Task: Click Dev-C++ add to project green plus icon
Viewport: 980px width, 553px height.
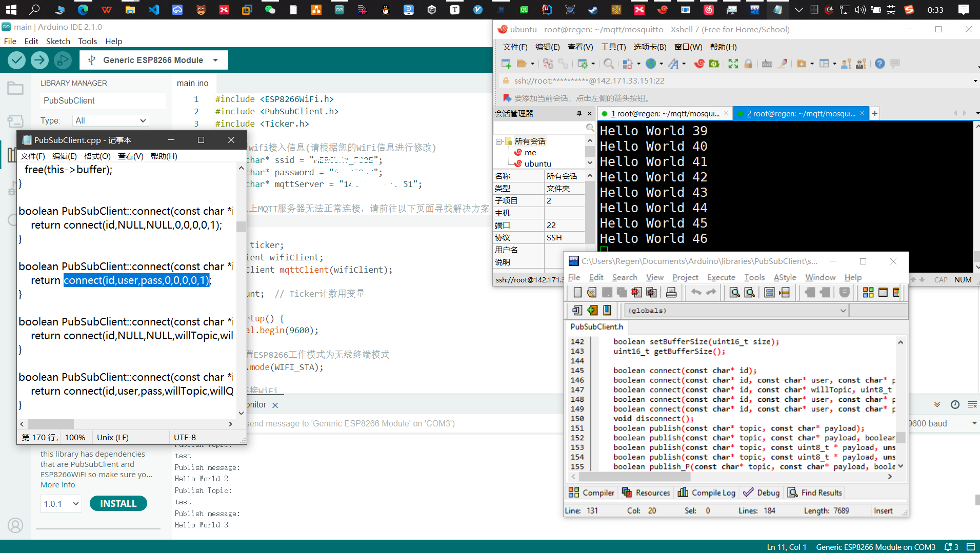Action: coord(592,310)
